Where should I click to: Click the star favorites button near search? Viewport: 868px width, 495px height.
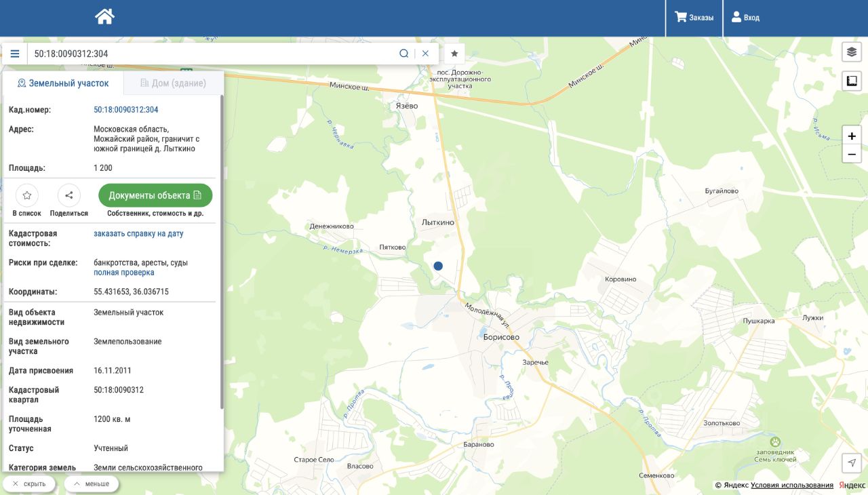pos(454,54)
